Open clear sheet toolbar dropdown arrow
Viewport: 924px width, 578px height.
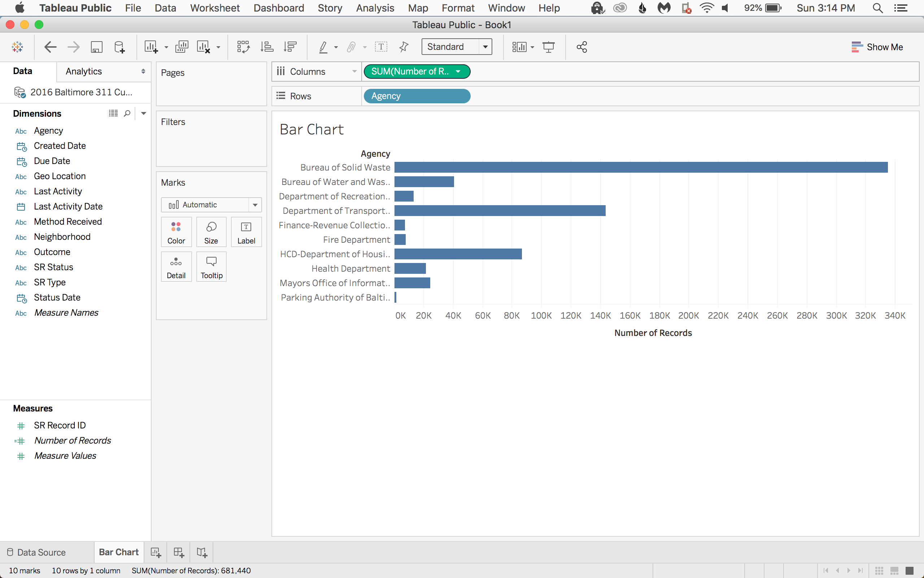coord(218,48)
